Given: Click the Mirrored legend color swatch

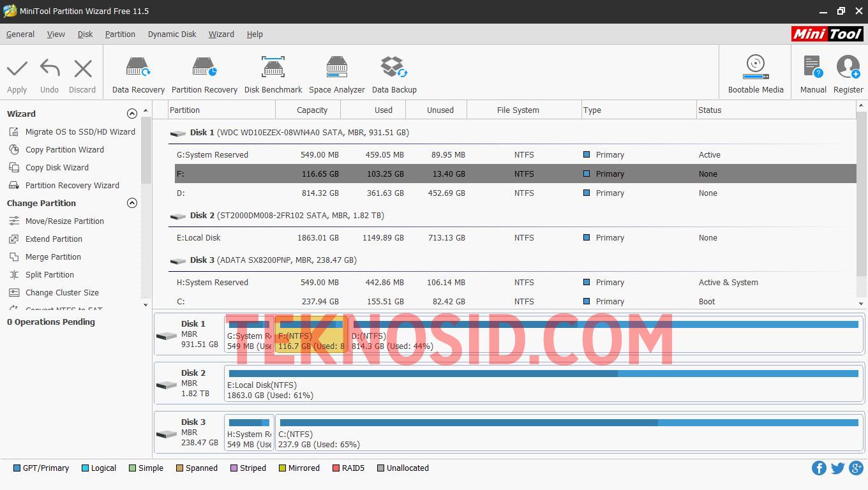Looking at the screenshot, I should 282,468.
